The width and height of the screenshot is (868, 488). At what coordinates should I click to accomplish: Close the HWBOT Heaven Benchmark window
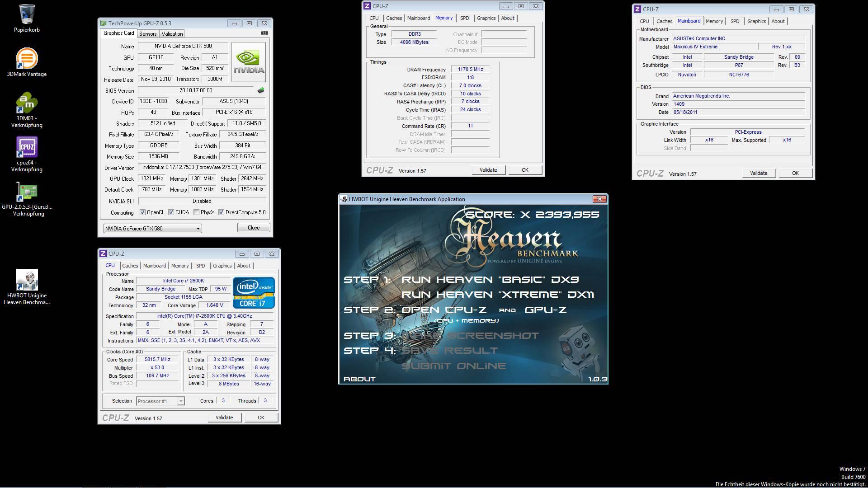click(x=599, y=199)
